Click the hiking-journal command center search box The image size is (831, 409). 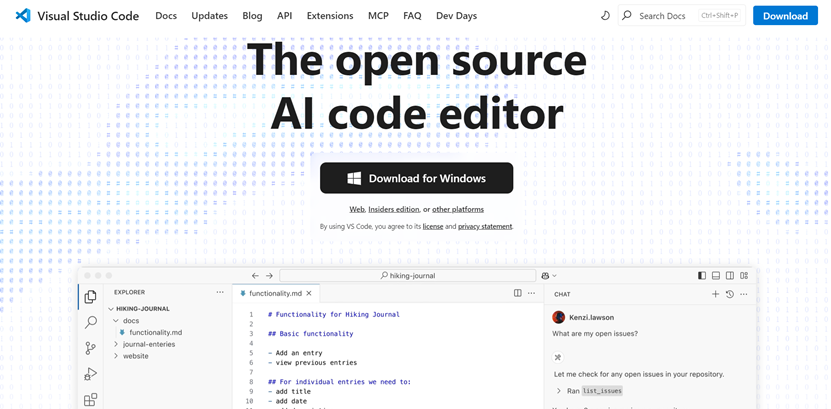(x=408, y=275)
